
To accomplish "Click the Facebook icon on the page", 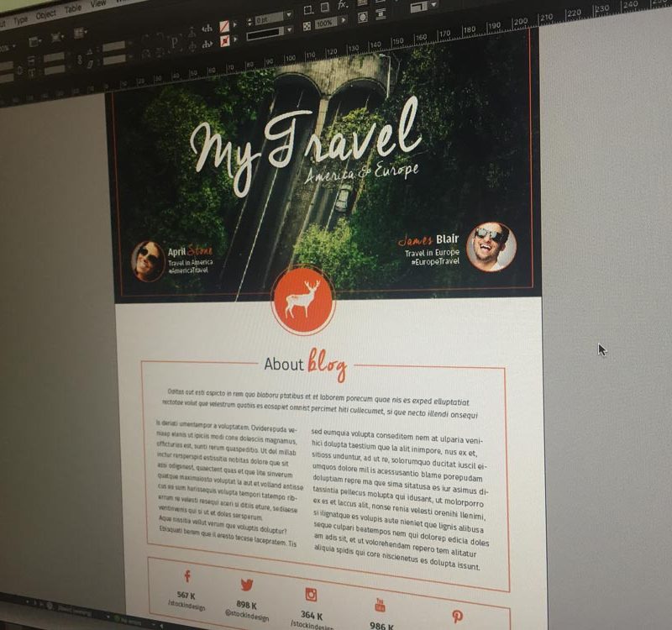I will pyautogui.click(x=187, y=575).
